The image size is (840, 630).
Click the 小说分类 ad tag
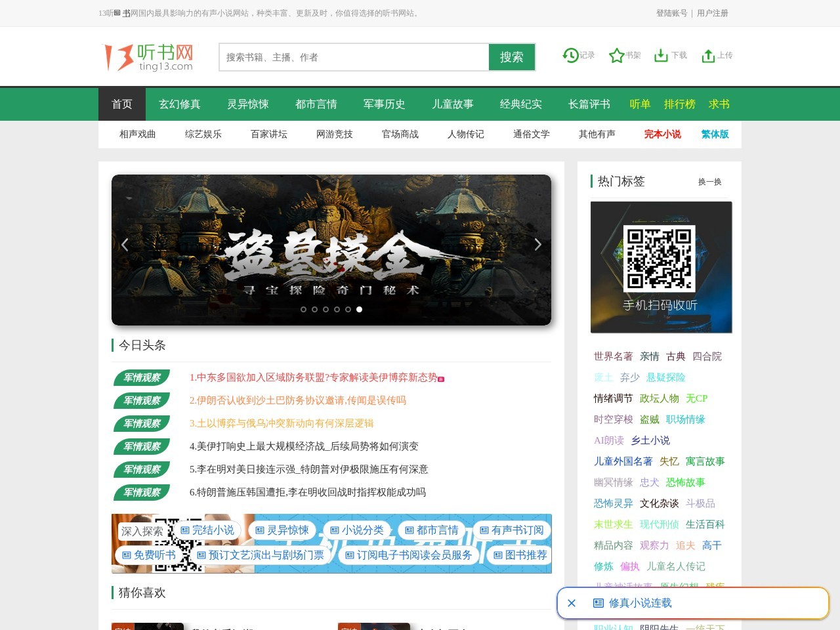357,530
